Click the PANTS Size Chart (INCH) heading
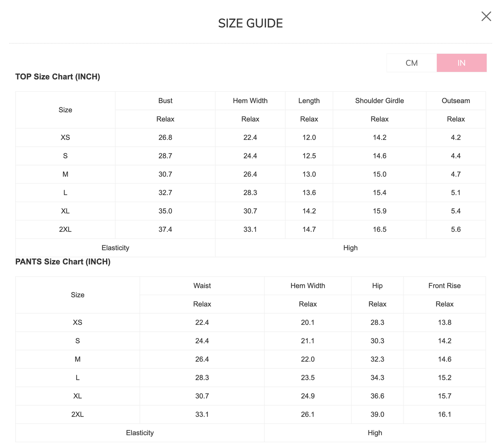Image resolution: width=500 pixels, height=448 pixels. pos(63,262)
